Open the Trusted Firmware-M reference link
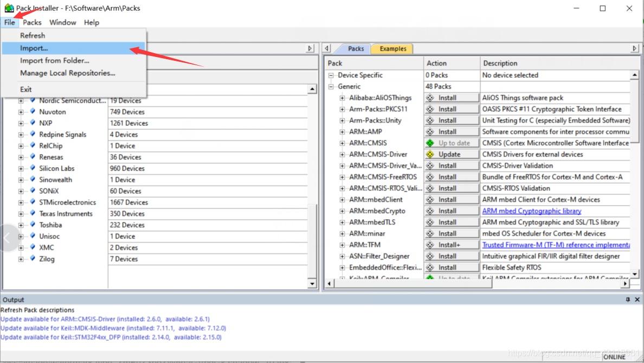Viewport: 644px width, 363px height. [556, 245]
